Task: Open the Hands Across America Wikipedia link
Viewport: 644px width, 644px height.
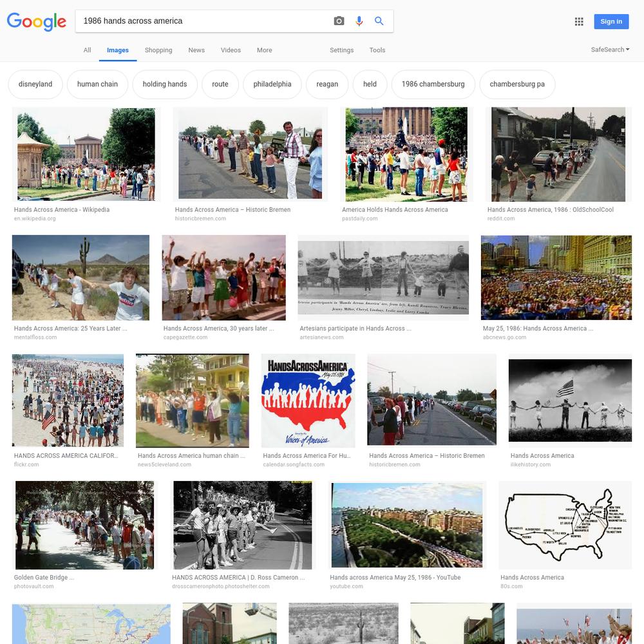Action: pos(62,209)
